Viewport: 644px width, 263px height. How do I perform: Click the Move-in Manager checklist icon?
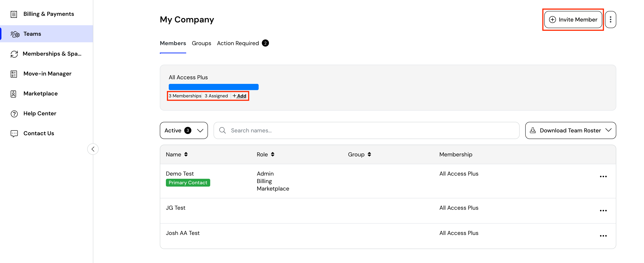14,74
